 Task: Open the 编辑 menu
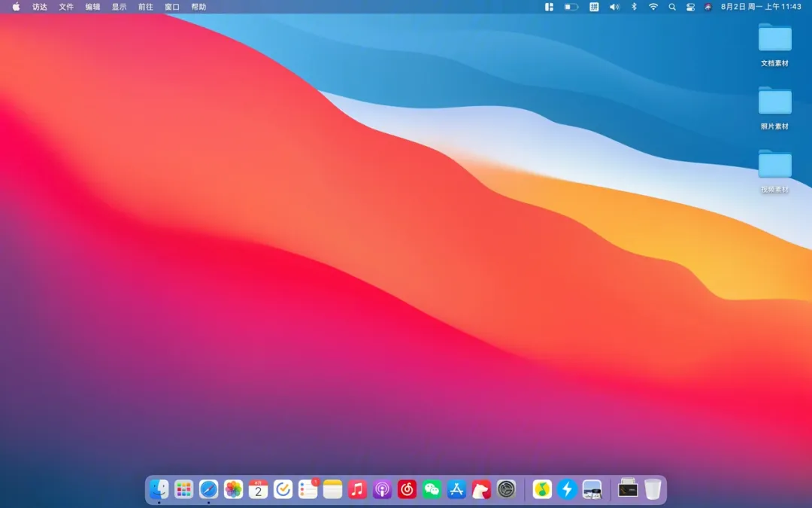pos(92,7)
